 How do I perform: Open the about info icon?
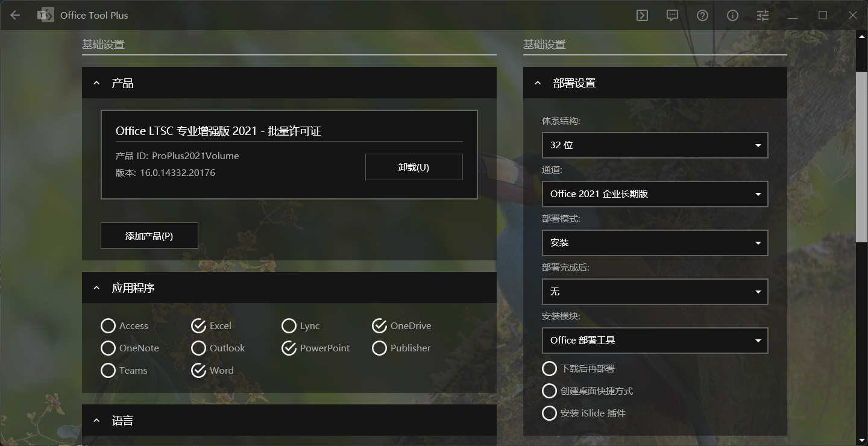[733, 16]
